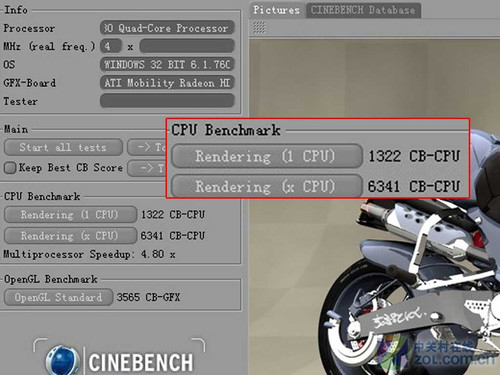The width and height of the screenshot is (500, 375).
Task: Click the MHz (real freq.) label
Action: pos(49,46)
